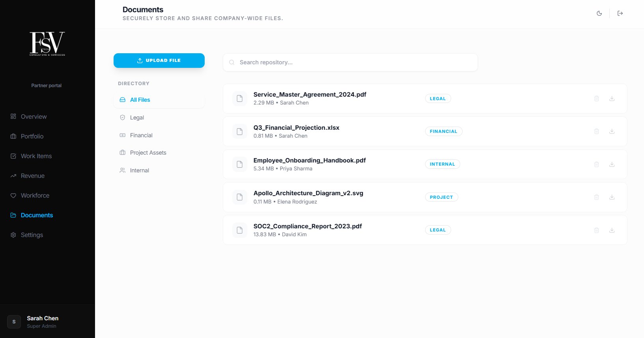Open the Financial directory folder
Image resolution: width=644 pixels, height=338 pixels.
[x=159, y=135]
